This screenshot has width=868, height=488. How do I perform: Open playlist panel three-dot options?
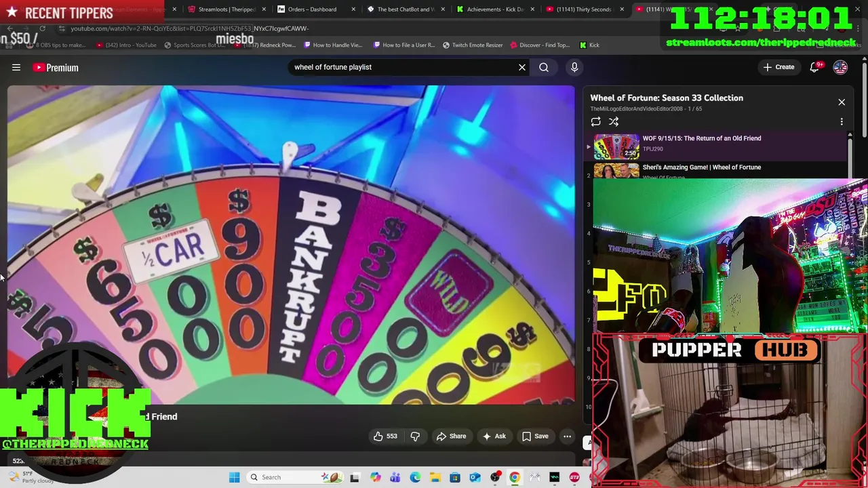842,122
